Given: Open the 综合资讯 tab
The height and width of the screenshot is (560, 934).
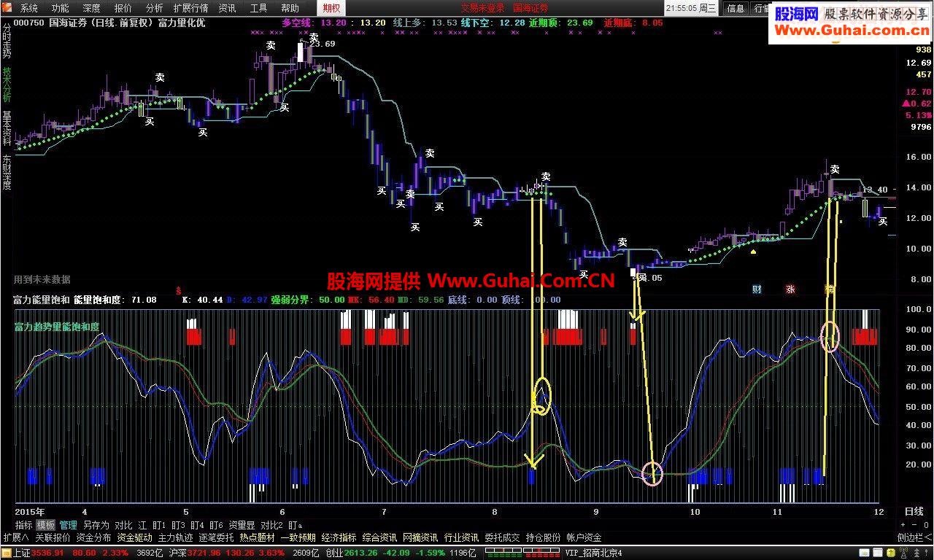Looking at the screenshot, I should point(379,538).
